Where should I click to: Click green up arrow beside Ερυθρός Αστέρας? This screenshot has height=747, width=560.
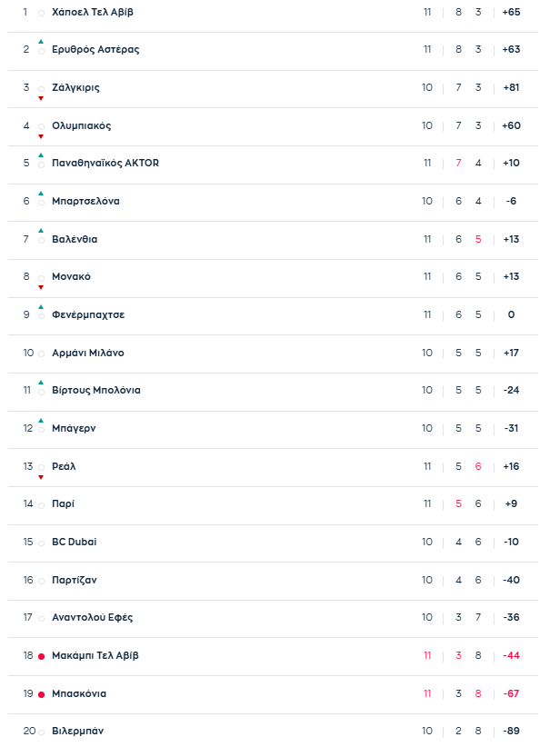pos(41,42)
